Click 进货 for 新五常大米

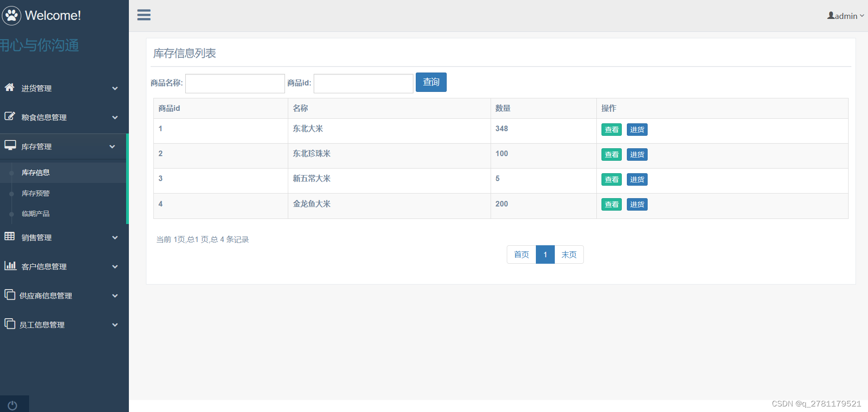[x=637, y=180]
